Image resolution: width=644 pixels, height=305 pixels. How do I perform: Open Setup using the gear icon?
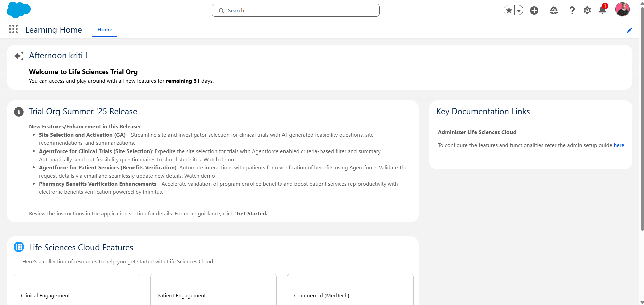click(587, 10)
